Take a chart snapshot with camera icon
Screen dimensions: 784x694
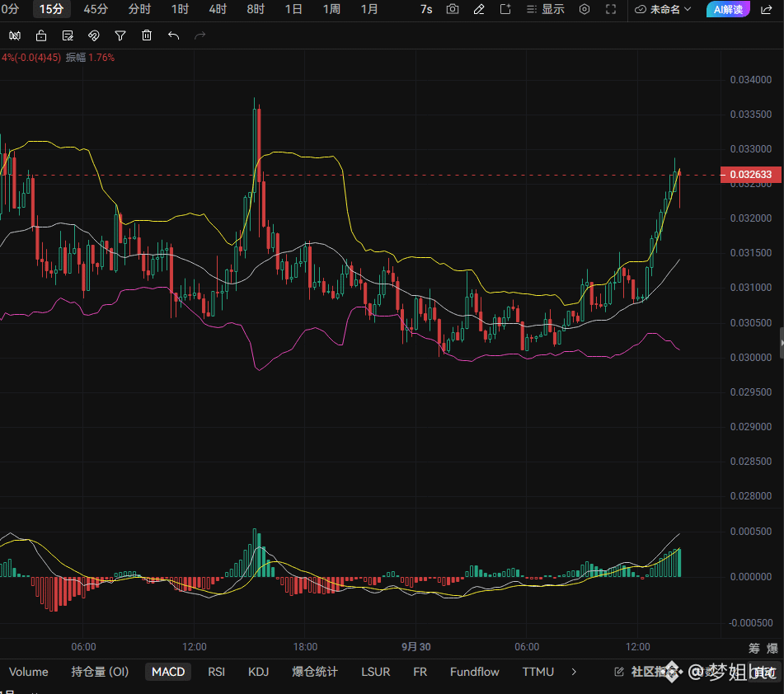click(453, 9)
